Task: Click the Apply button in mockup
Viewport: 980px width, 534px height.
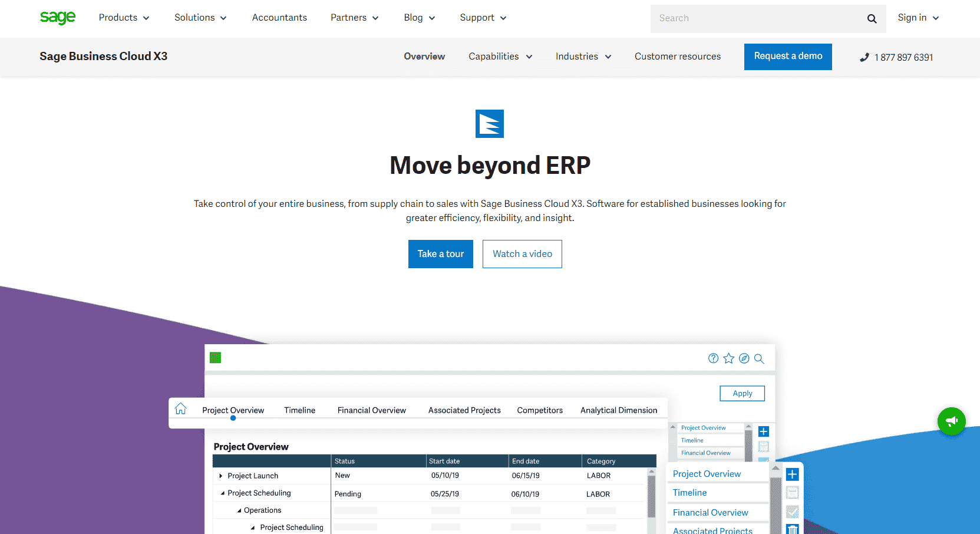Action: pyautogui.click(x=743, y=393)
